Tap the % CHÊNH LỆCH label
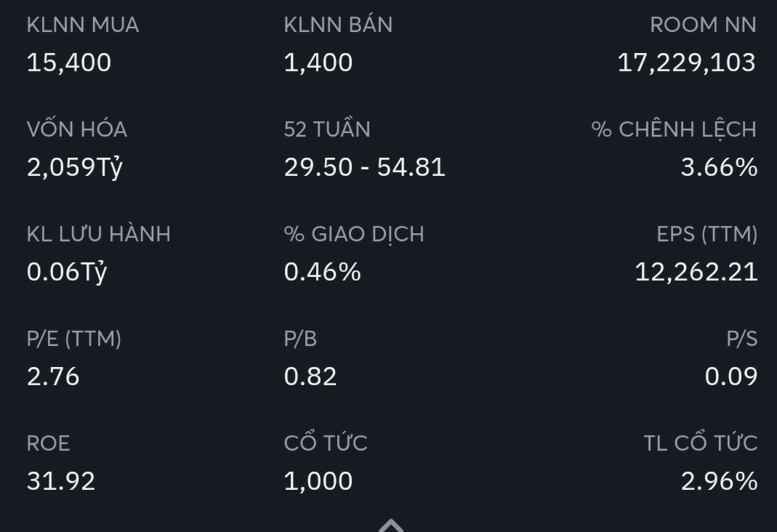Viewport: 777px width, 532px height. tap(674, 129)
